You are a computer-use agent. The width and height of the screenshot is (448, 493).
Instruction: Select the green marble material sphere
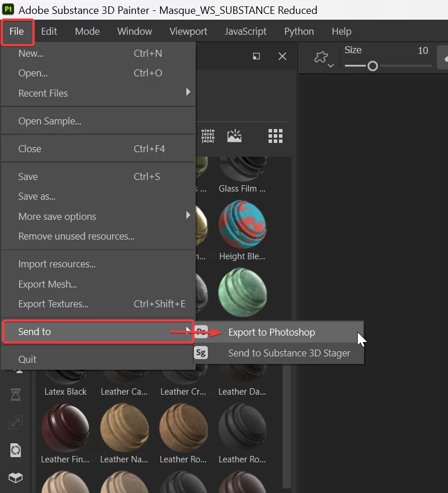tap(243, 292)
